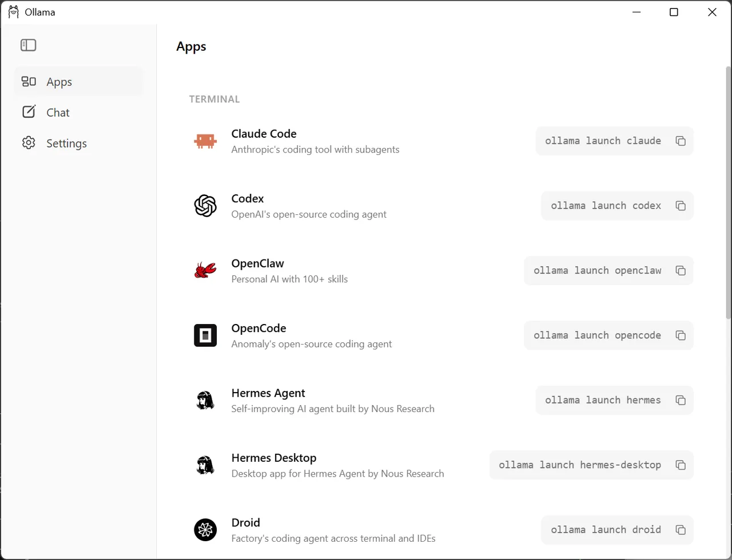Toggle the sidebar collapse icon

coord(28,45)
